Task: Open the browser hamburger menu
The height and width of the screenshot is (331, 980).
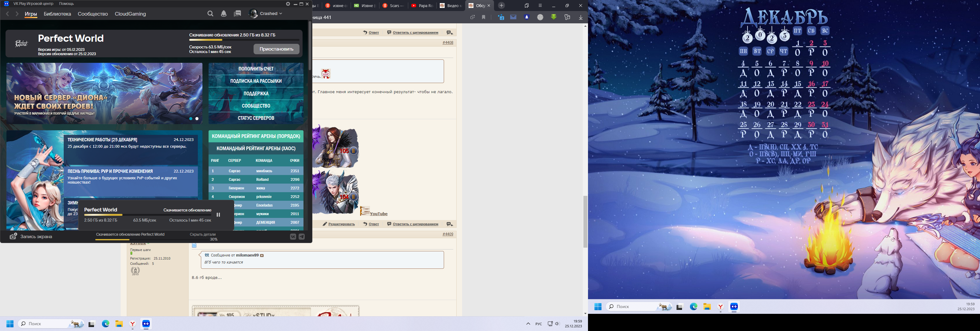Action: pyautogui.click(x=540, y=5)
